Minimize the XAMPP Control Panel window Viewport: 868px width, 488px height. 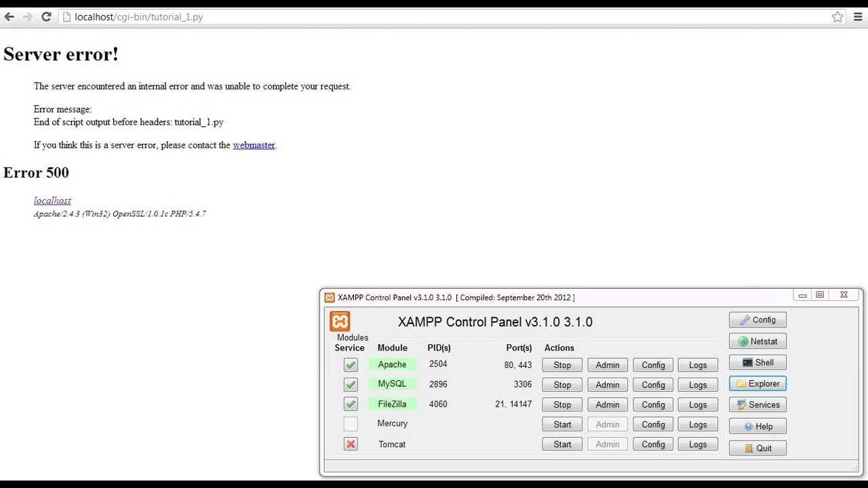[x=802, y=296]
